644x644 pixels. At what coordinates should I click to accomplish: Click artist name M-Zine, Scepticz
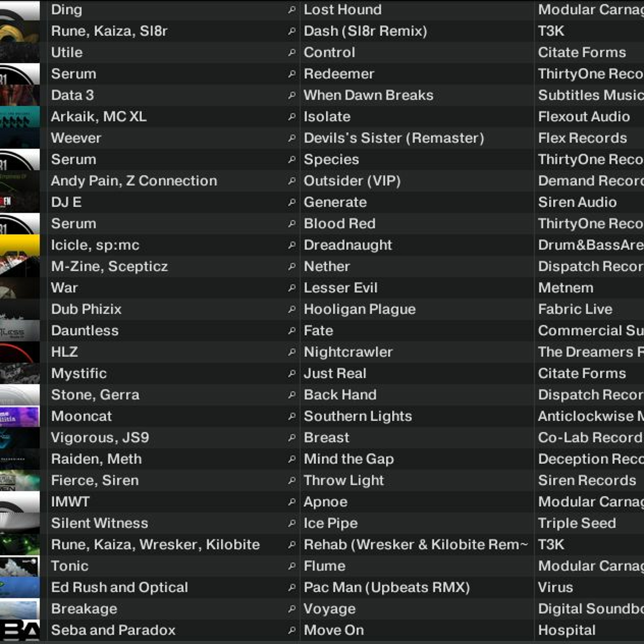109,267
